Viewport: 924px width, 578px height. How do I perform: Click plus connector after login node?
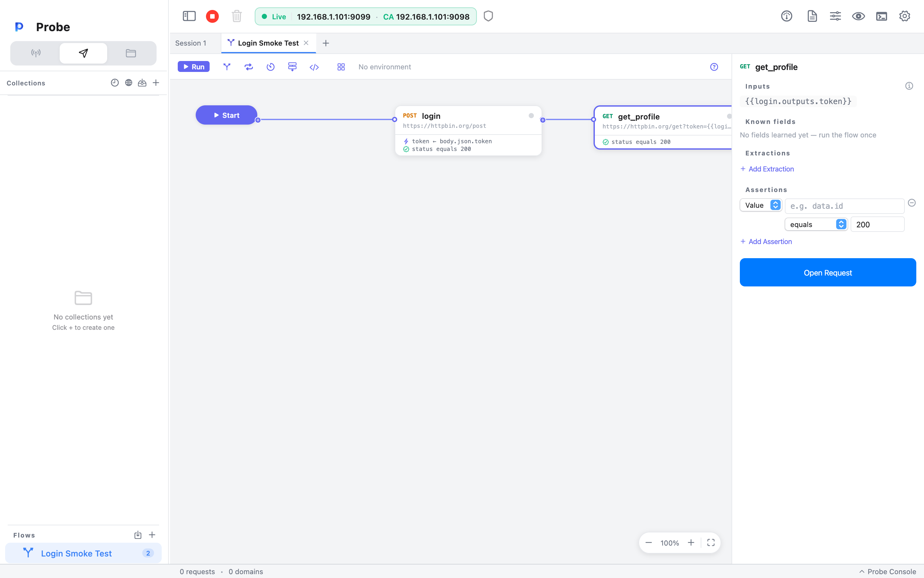543,120
